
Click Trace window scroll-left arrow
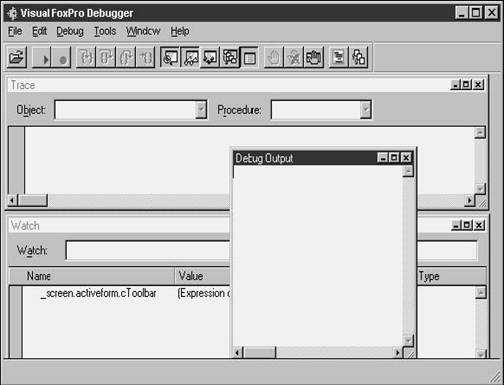[x=12, y=200]
